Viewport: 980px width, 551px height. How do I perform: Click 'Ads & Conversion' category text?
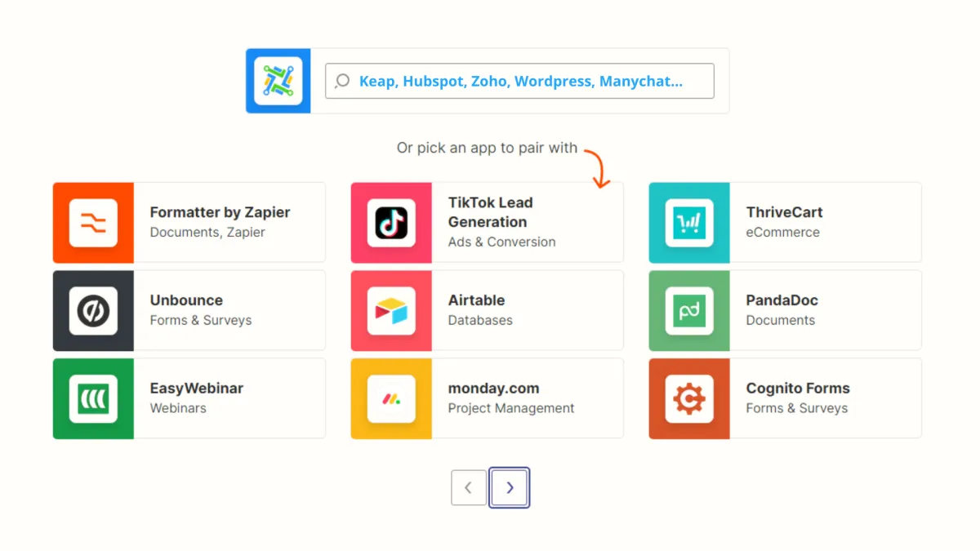(x=501, y=242)
